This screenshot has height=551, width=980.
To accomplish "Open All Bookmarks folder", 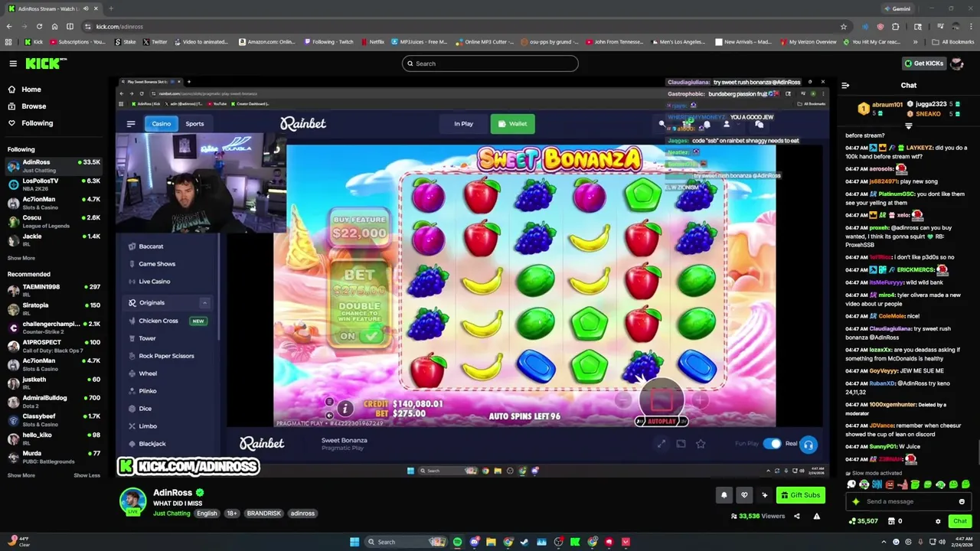I will pyautogui.click(x=953, y=42).
